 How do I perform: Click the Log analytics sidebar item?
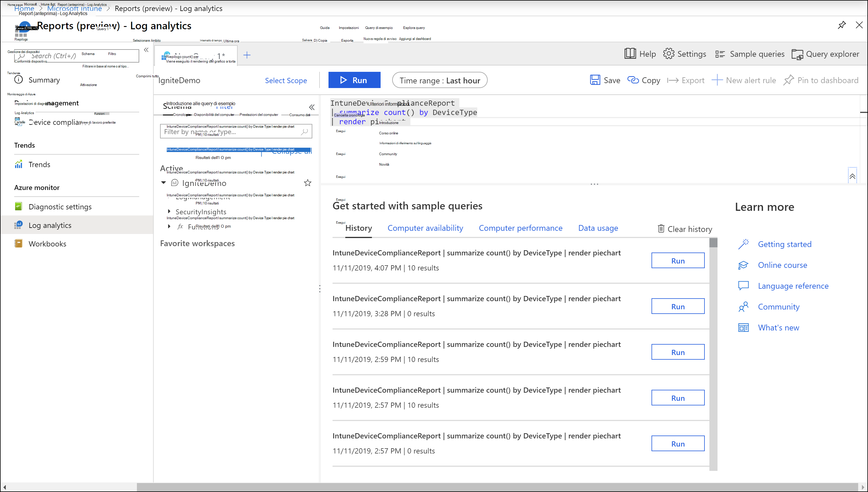[x=50, y=225]
